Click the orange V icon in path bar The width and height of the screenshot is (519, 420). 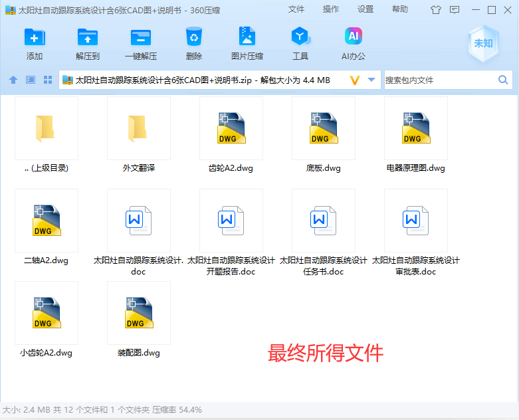tap(354, 80)
